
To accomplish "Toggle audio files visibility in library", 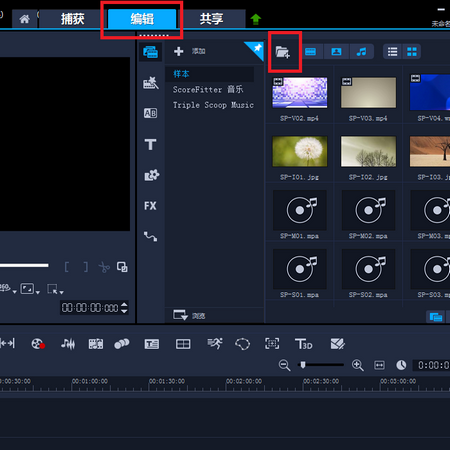I will pos(361,52).
